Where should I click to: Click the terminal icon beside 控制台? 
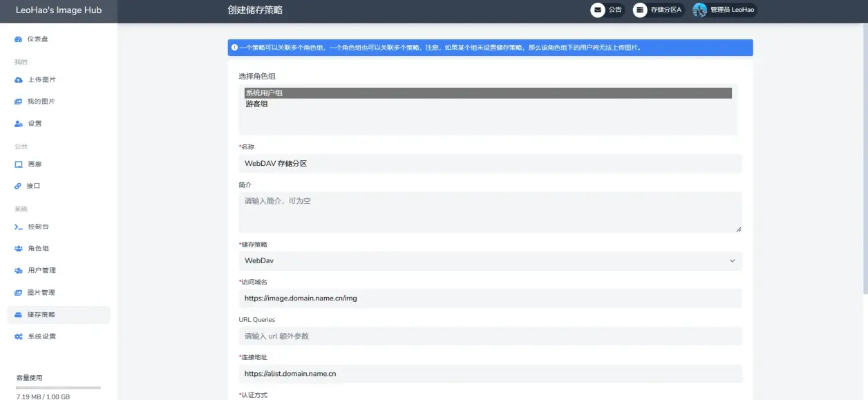[19, 227]
